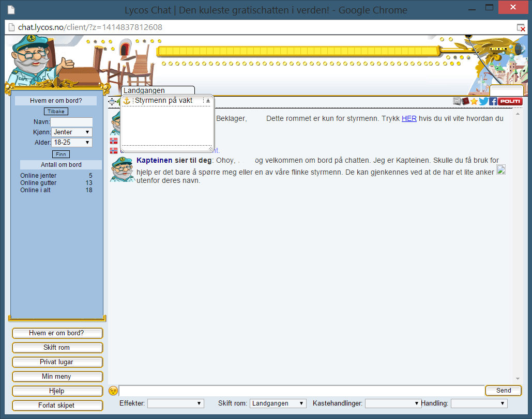This screenshot has height=419, width=532.
Task: Open the Twitter share icon
Action: [x=483, y=101]
